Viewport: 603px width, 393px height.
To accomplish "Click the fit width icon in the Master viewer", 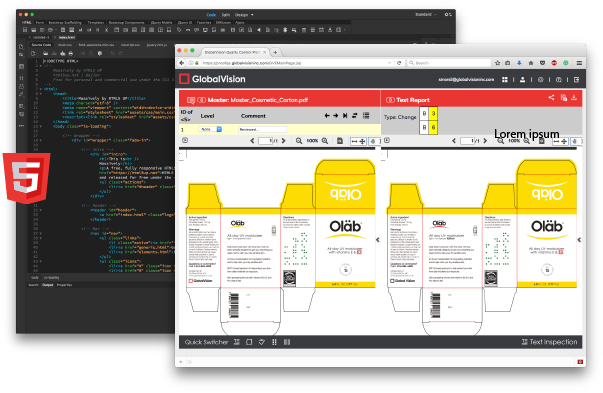I will pos(354,141).
